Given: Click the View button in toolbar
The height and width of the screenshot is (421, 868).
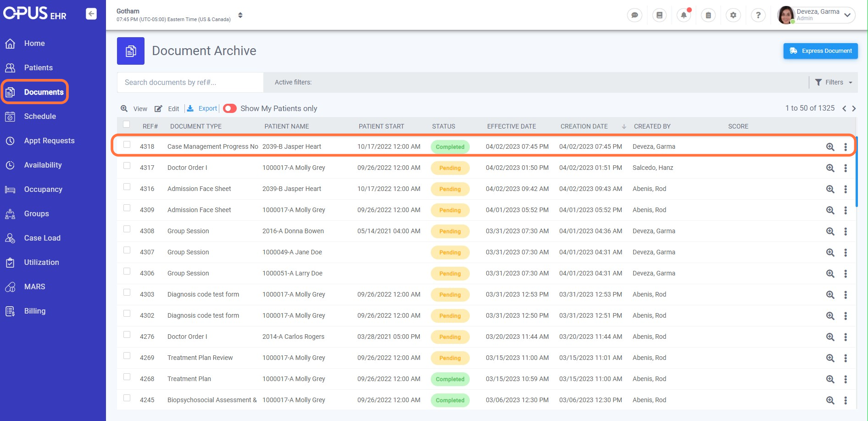Looking at the screenshot, I should click(x=134, y=109).
